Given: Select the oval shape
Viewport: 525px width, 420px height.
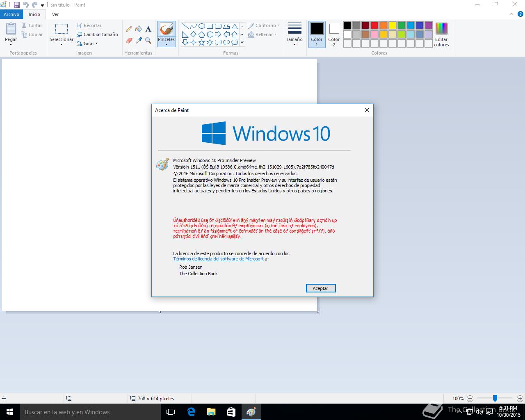Looking at the screenshot, I should coord(201,26).
